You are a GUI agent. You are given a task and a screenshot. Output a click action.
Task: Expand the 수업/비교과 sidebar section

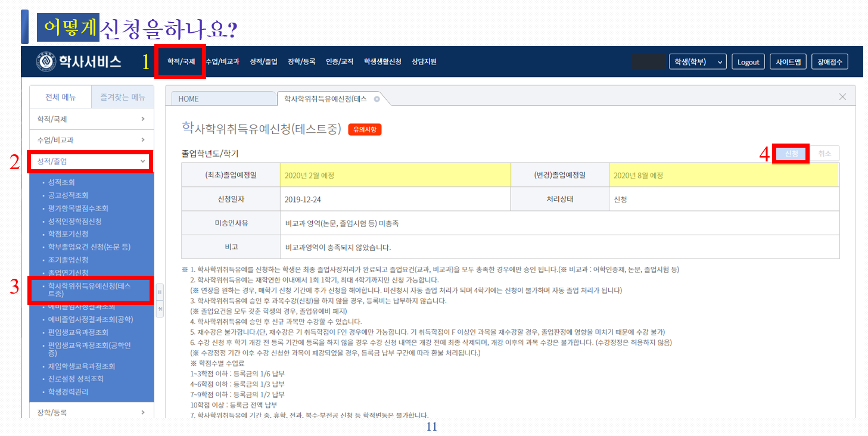pyautogui.click(x=91, y=140)
